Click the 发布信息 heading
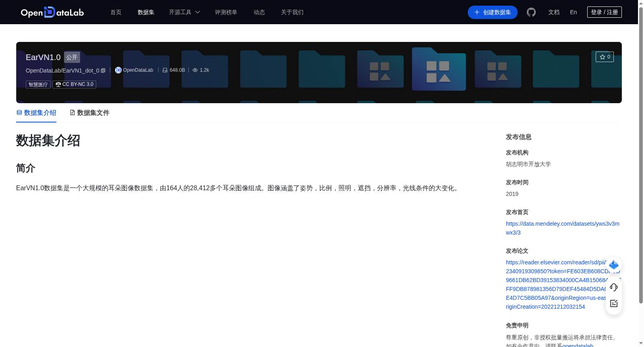 pos(519,137)
